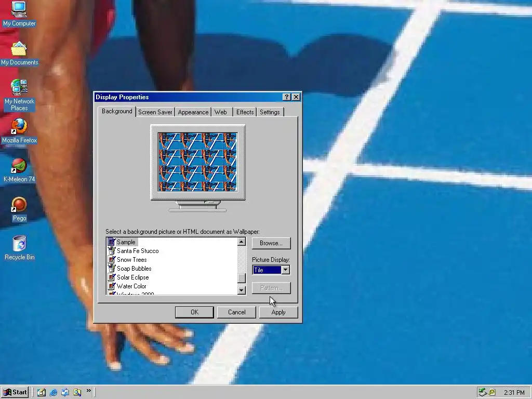Select the Pego desktop shortcut
Viewport: 532px width, 399px height.
tap(19, 209)
